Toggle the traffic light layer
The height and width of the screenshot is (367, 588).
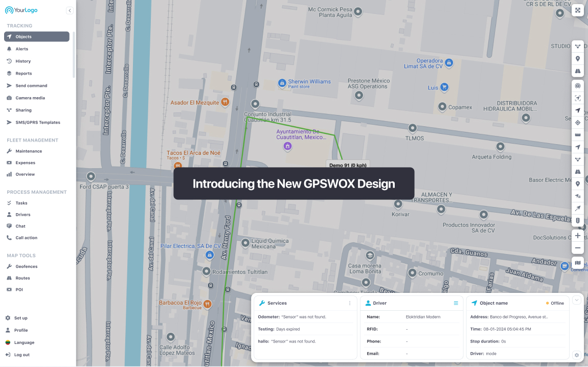(578, 221)
